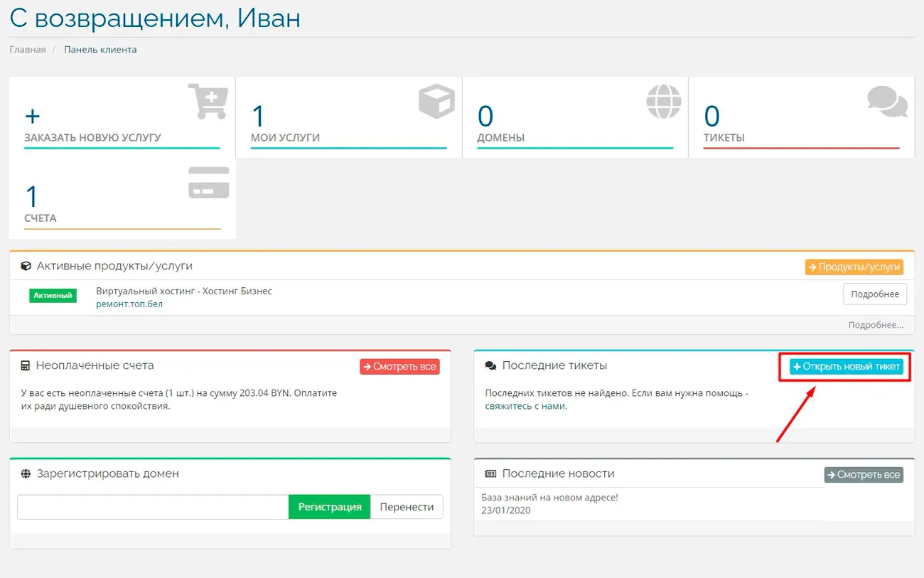Click Подробнее button for Хостинг Бизнес
Screen dimensions: 924x578
tap(875, 294)
